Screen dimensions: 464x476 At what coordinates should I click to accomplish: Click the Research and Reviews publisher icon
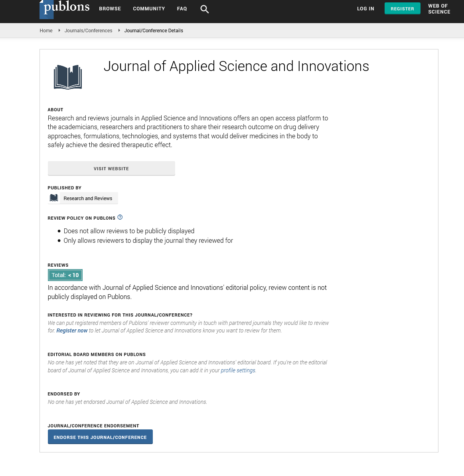point(54,198)
